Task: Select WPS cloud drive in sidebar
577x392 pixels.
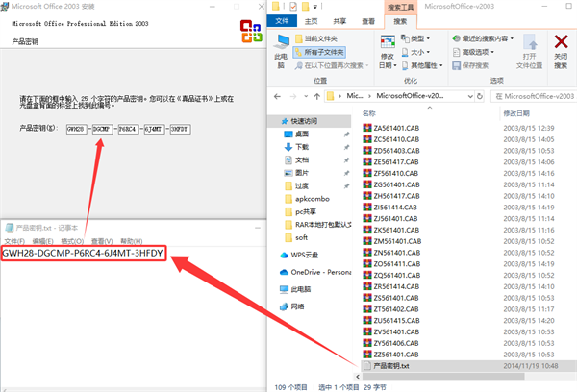Action: [304, 255]
